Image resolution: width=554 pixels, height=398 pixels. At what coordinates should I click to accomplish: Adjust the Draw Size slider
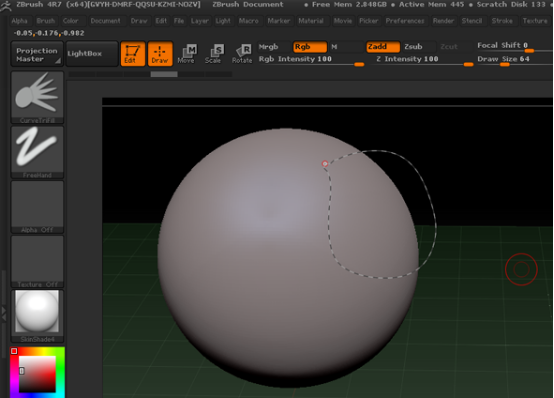pos(514,60)
